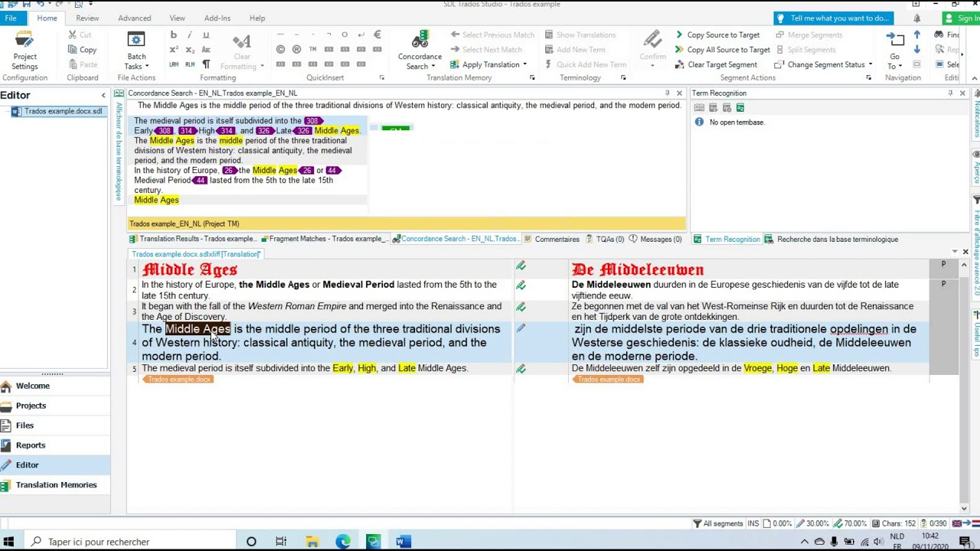
Task: Open Project Settings in the ribbon
Action: 24,51
